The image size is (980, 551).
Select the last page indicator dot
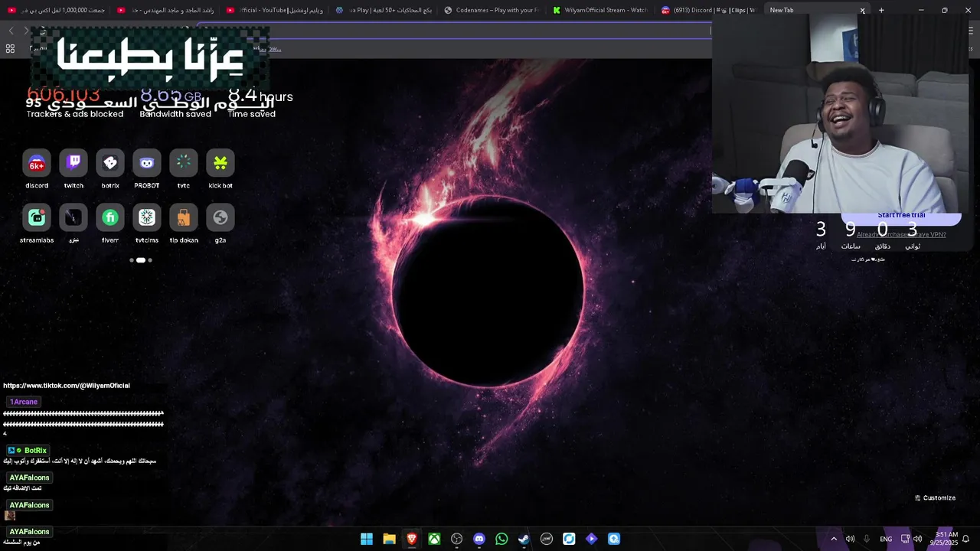point(150,260)
